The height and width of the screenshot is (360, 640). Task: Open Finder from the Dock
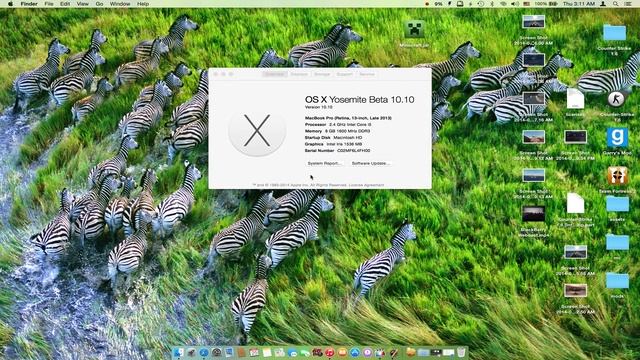pyautogui.click(x=179, y=352)
